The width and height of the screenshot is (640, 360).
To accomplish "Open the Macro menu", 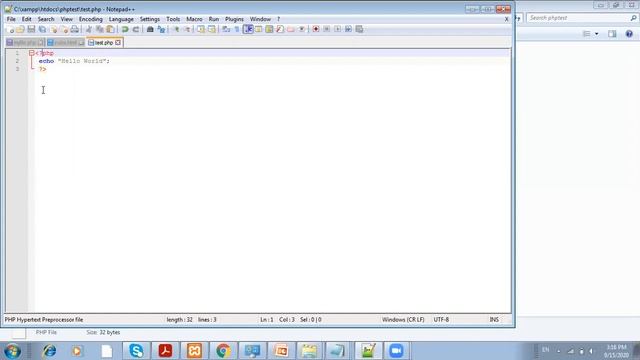I will pos(194,19).
